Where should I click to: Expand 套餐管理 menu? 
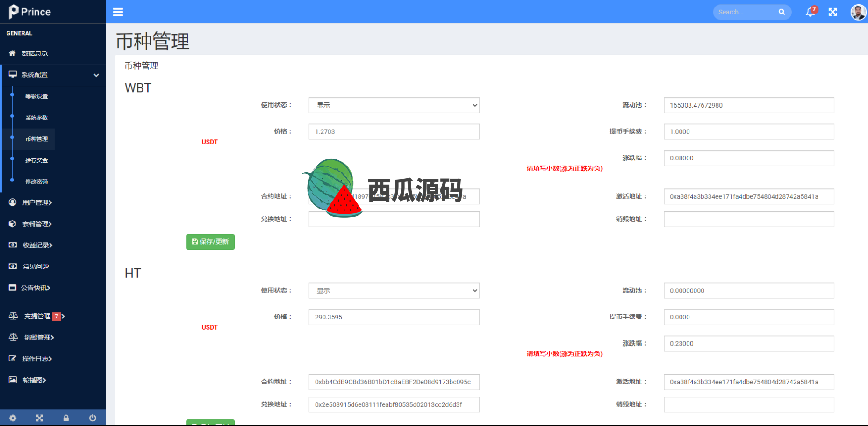pyautogui.click(x=37, y=224)
